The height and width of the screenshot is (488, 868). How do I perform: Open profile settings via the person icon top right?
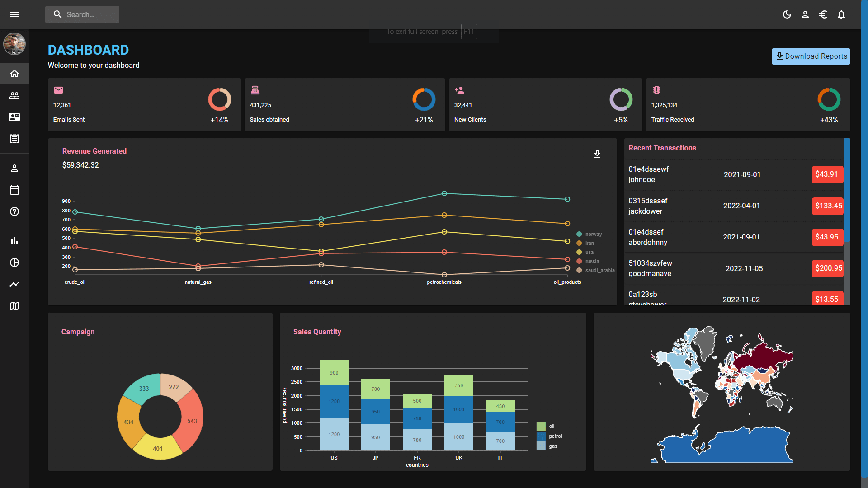[x=805, y=14]
